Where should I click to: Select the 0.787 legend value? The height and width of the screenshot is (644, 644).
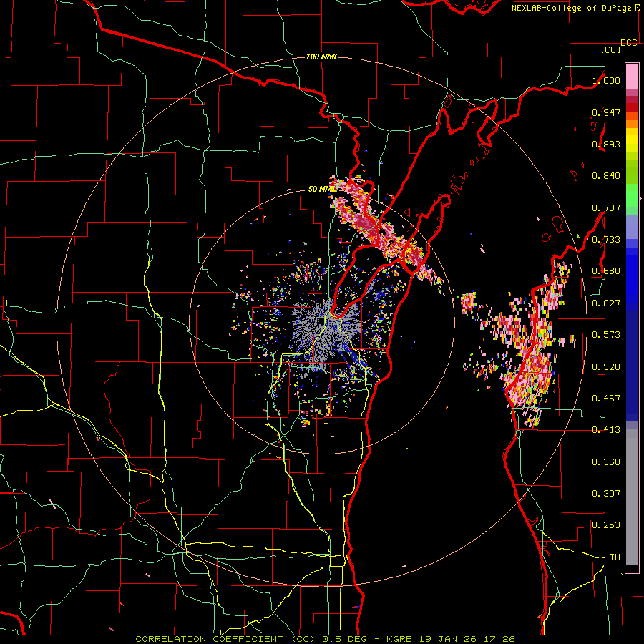tap(606, 208)
